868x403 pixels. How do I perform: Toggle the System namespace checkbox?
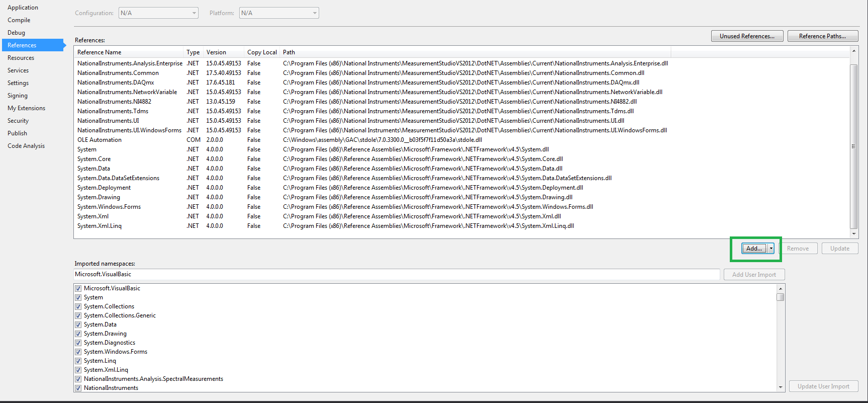78,298
